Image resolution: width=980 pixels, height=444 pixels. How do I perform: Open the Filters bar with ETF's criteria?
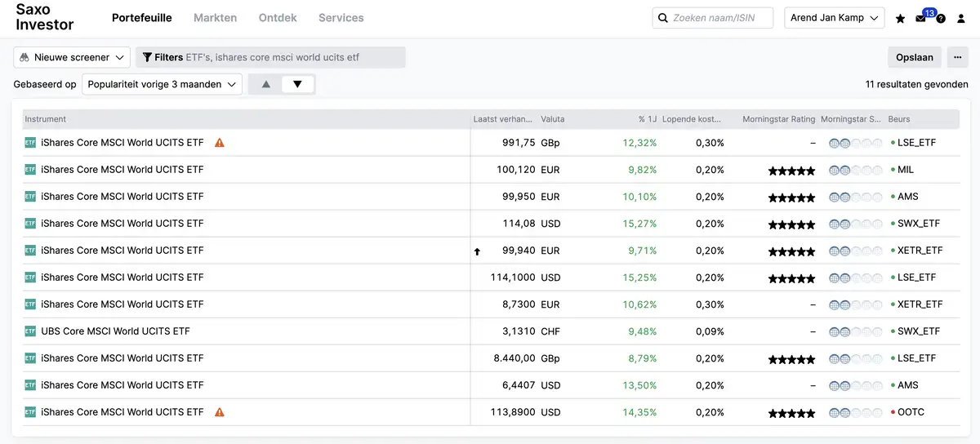pyautogui.click(x=270, y=57)
